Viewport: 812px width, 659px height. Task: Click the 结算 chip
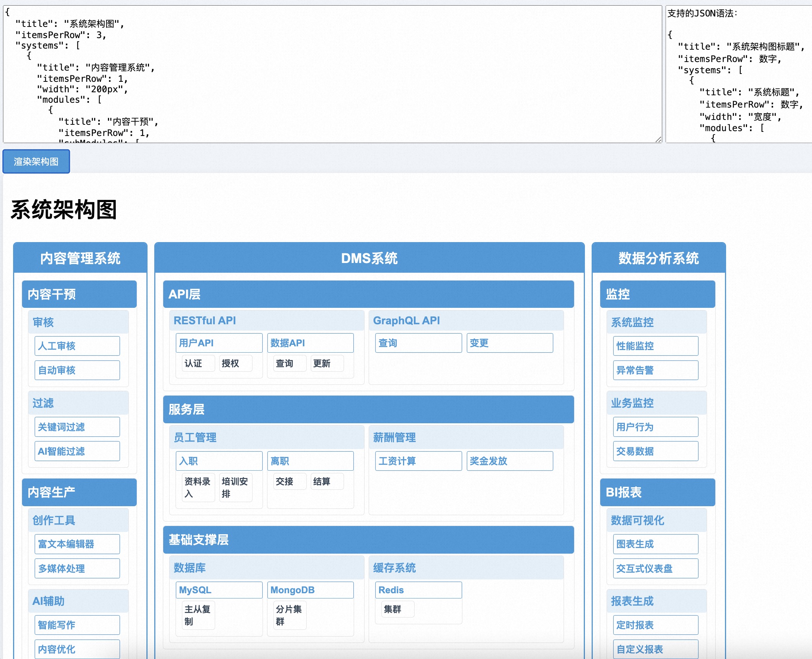point(327,482)
